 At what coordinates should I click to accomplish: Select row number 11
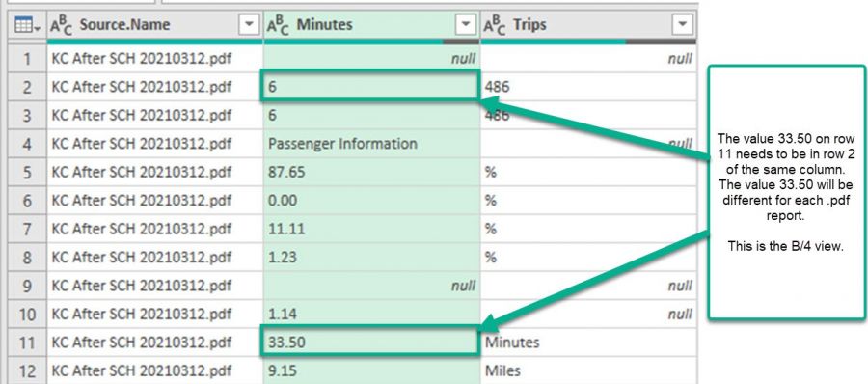(x=27, y=343)
